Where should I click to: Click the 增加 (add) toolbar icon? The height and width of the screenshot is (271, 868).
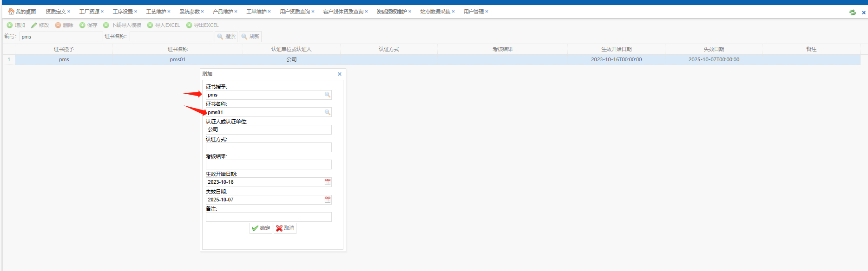pyautogui.click(x=10, y=25)
